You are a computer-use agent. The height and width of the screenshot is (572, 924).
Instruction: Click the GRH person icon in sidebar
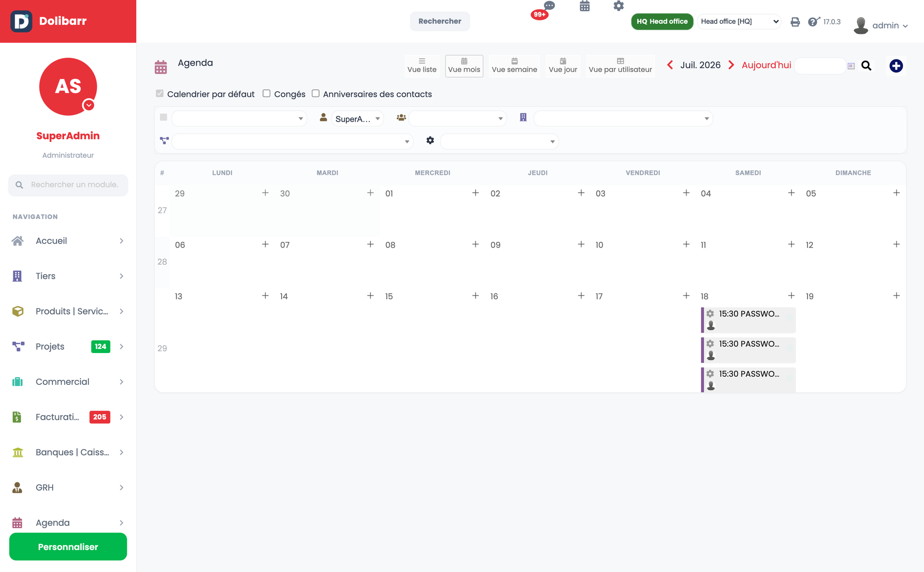tap(17, 487)
